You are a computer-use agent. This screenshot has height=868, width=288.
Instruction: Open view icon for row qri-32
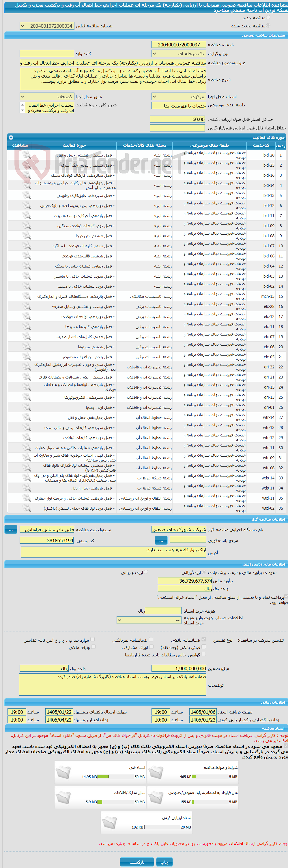[x=26, y=367]
